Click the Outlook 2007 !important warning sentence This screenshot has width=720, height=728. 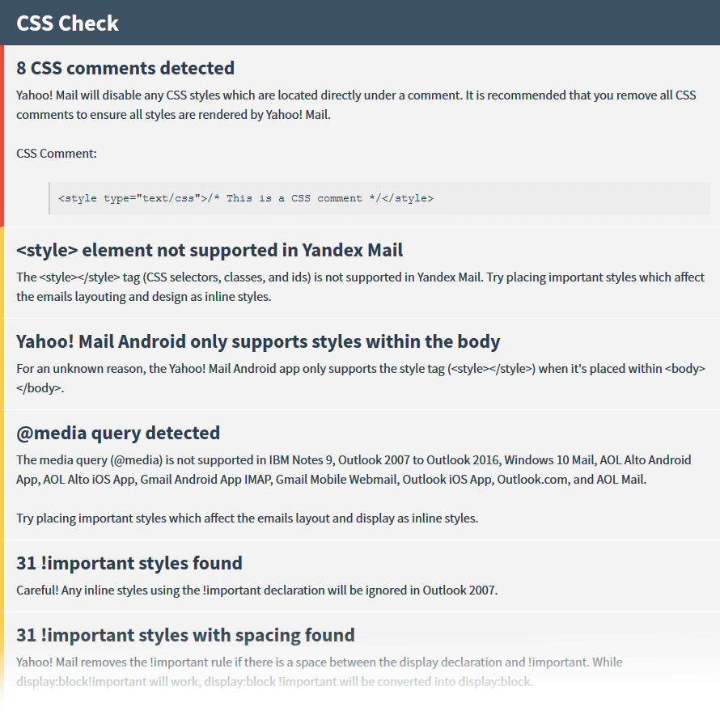pos(256,590)
